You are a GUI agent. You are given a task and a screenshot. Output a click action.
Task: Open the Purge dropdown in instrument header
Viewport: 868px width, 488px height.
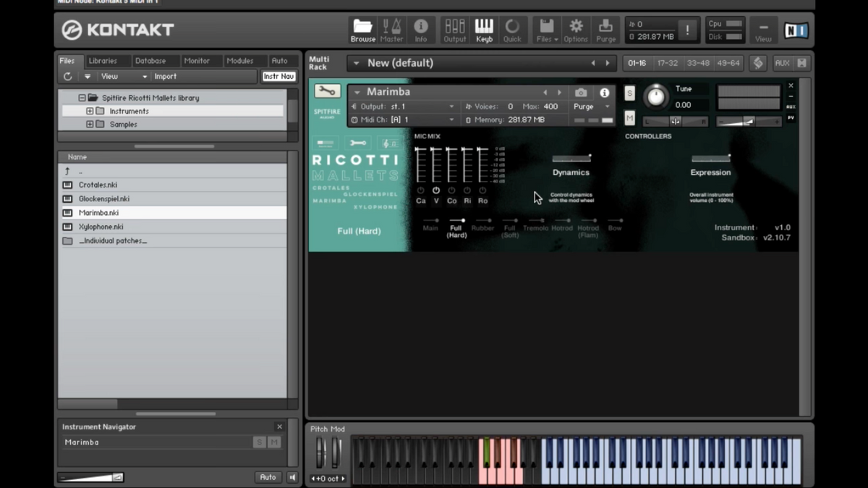592,106
